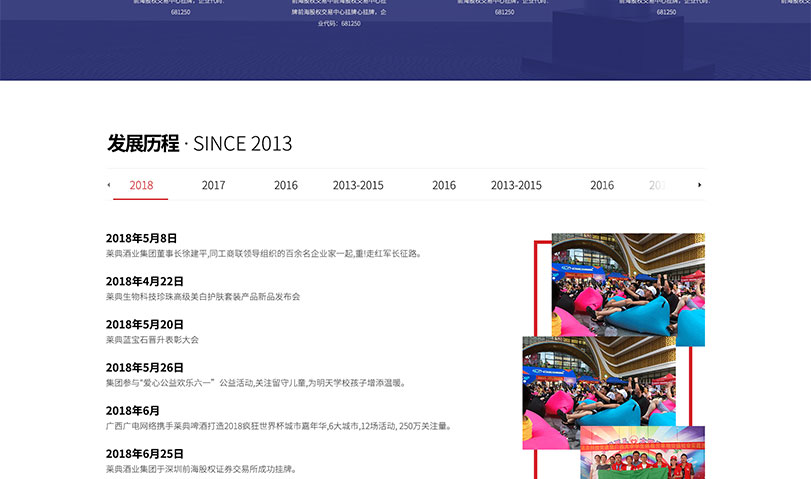
Task: Click the 深圳前海股权证券交易所 listing text
Action: pyautogui.click(x=202, y=469)
